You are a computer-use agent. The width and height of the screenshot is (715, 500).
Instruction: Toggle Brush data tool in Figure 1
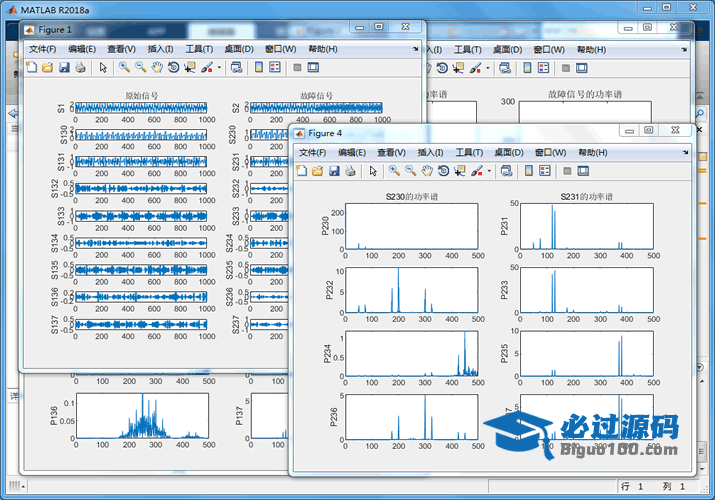(207, 67)
